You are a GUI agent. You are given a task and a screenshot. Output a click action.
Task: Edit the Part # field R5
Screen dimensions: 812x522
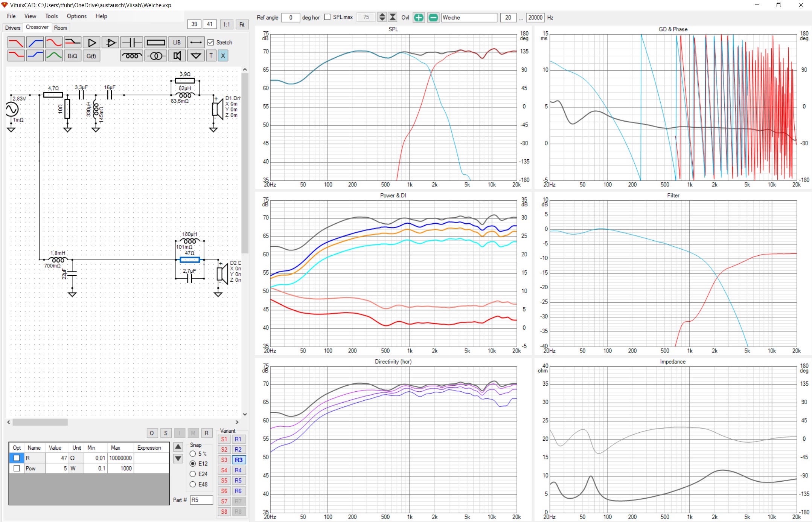pyautogui.click(x=201, y=500)
